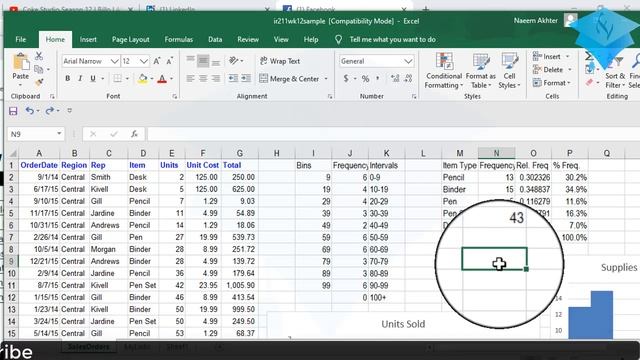Click the Format cells button
This screenshot has width=640, height=360.
click(x=551, y=83)
